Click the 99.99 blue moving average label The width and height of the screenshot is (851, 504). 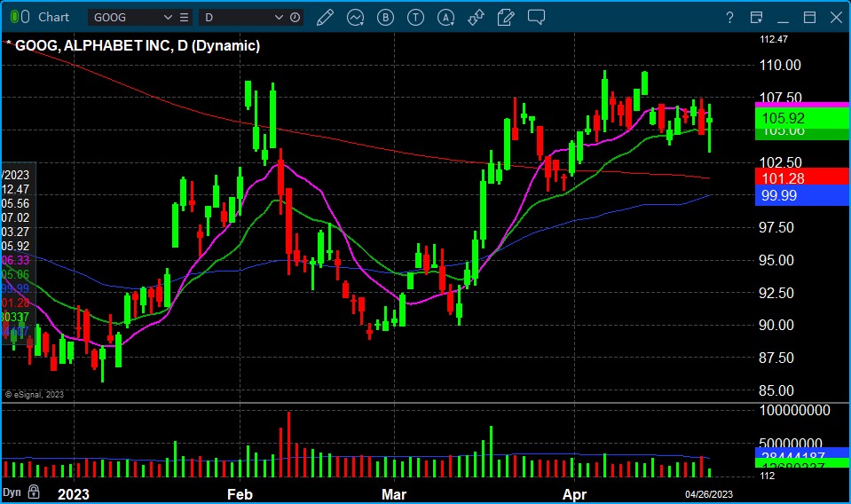(801, 195)
